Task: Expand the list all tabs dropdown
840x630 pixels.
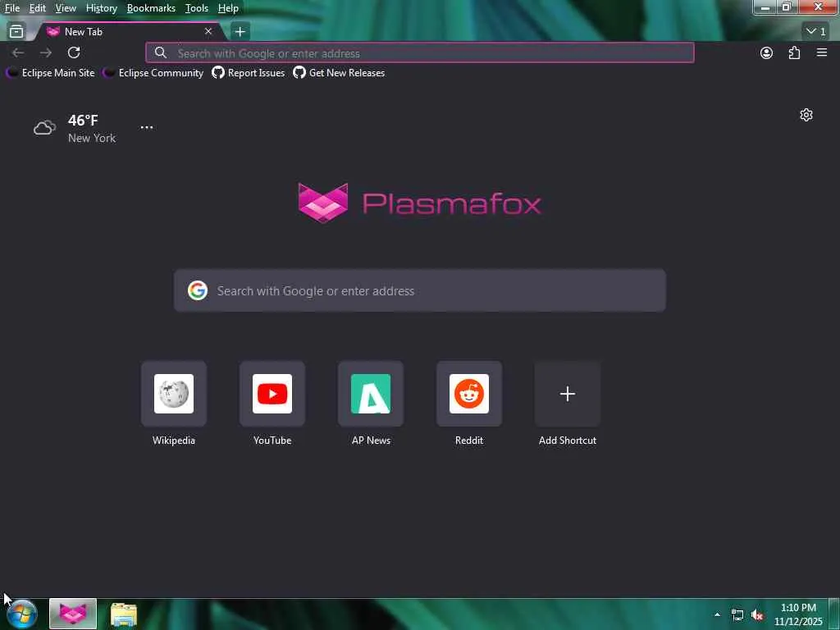Action: 816,32
